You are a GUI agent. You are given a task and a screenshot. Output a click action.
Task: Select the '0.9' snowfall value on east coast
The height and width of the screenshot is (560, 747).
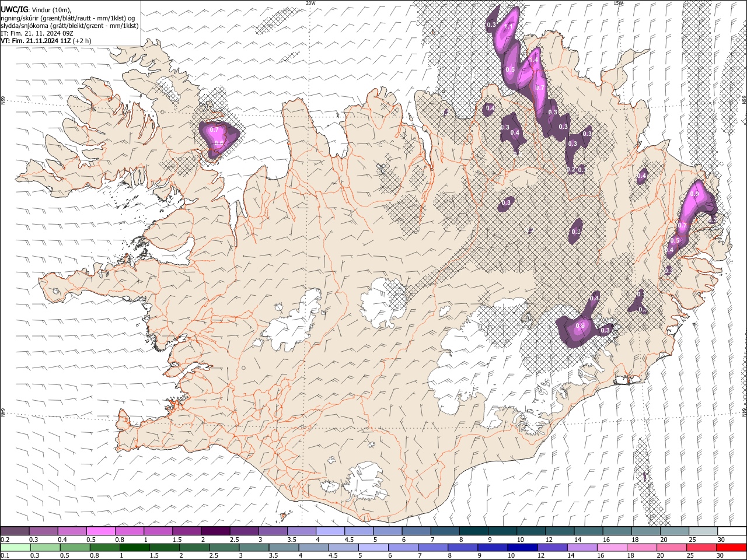(x=694, y=194)
